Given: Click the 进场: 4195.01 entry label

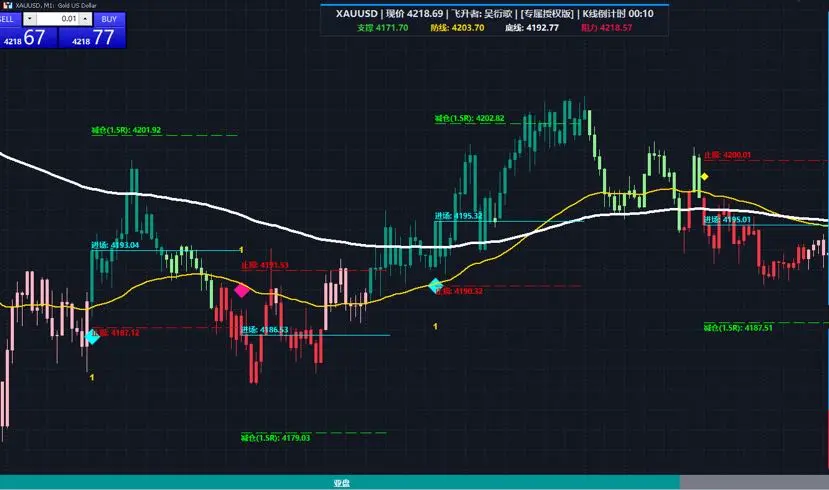Looking at the screenshot, I should pos(727,219).
